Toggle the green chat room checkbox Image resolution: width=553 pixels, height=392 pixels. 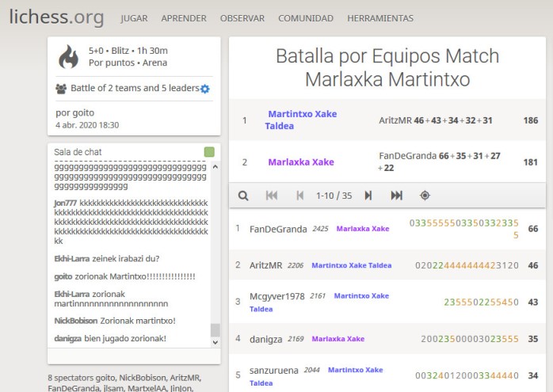click(209, 151)
